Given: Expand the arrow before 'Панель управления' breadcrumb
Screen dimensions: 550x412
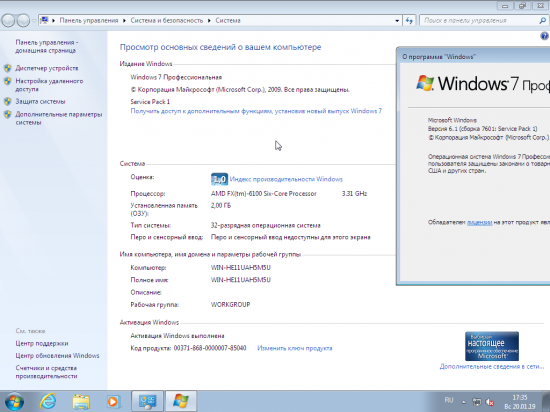Looking at the screenshot, I should (x=54, y=21).
